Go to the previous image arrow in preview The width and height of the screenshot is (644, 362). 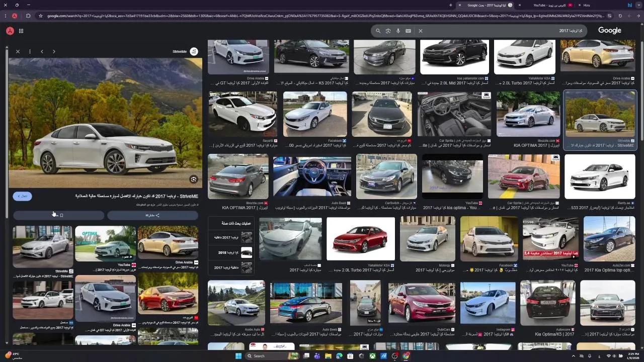click(x=42, y=51)
